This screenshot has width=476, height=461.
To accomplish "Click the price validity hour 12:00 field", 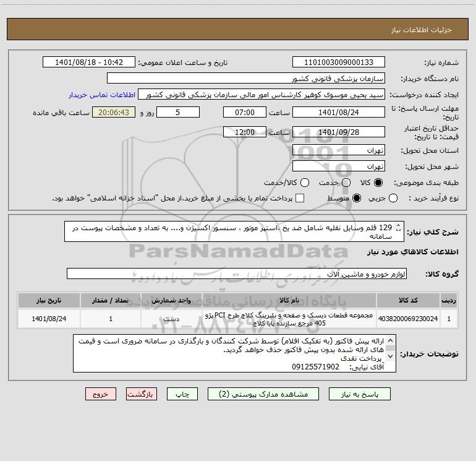I will coord(245,132).
